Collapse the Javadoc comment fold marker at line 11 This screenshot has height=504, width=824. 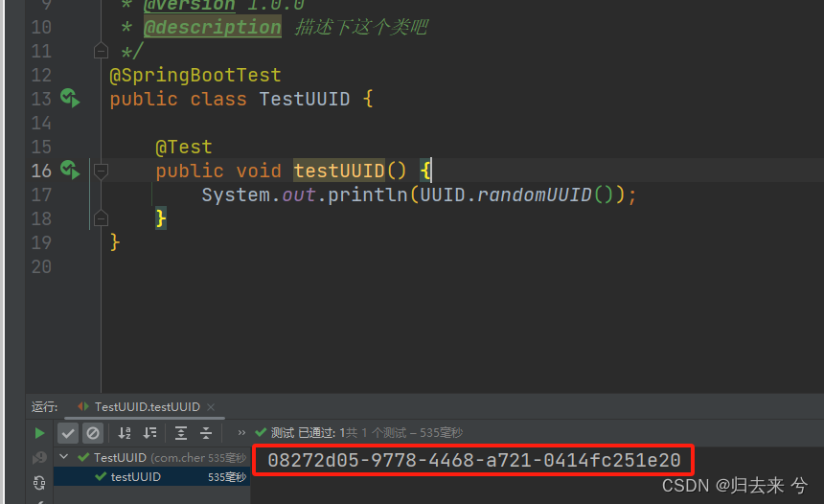click(101, 52)
